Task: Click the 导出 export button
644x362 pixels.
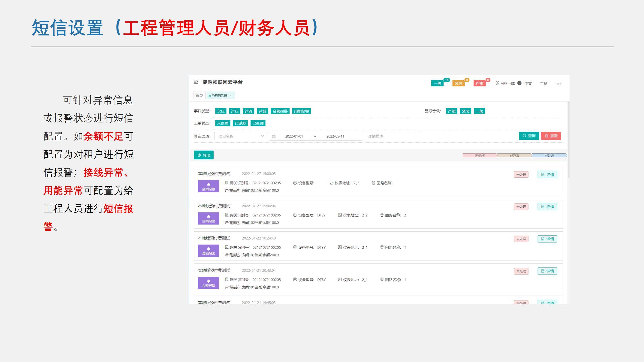Action: pyautogui.click(x=204, y=155)
